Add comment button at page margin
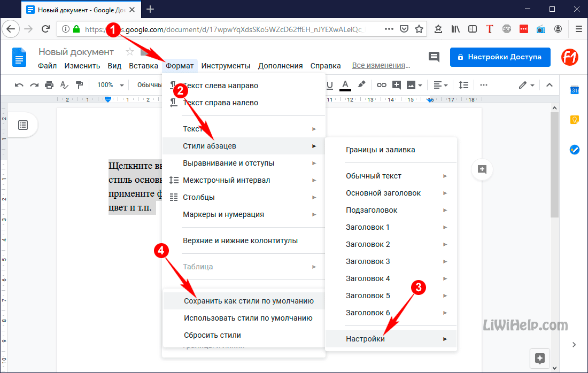 tap(482, 169)
